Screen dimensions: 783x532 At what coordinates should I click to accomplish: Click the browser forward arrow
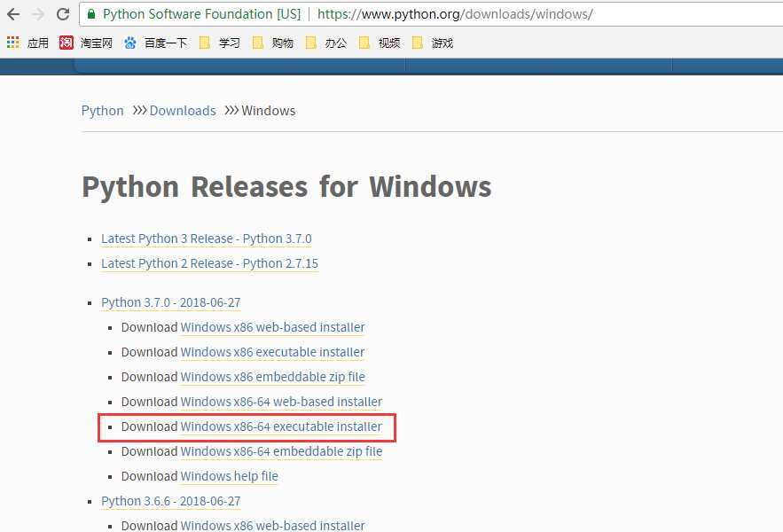click(x=38, y=14)
